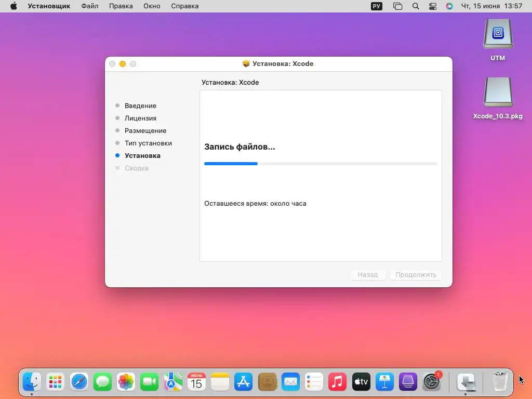Open the Trash in the Dock

pos(500,382)
